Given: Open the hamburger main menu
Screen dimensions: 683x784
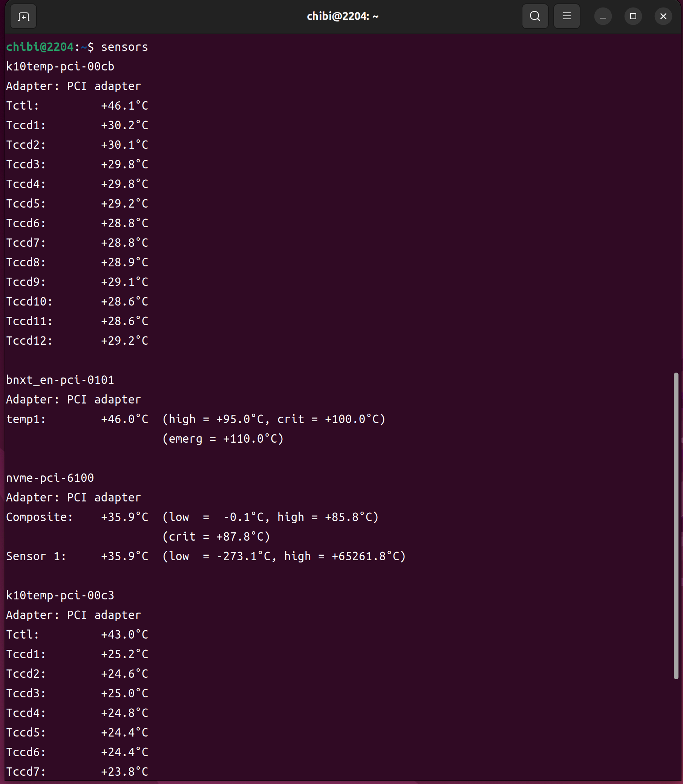Looking at the screenshot, I should click(567, 16).
